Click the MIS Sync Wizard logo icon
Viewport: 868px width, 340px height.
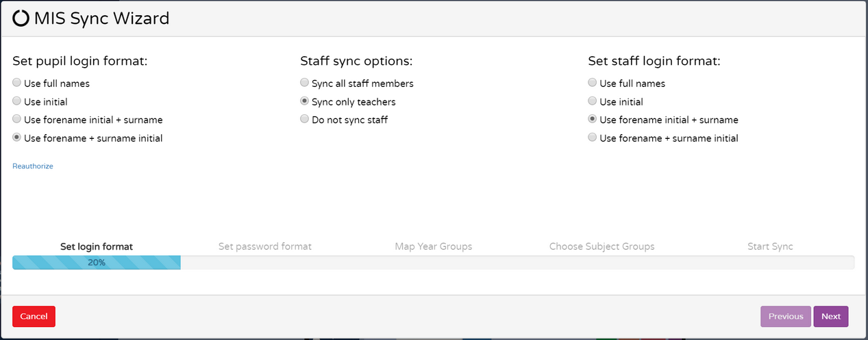[21, 18]
